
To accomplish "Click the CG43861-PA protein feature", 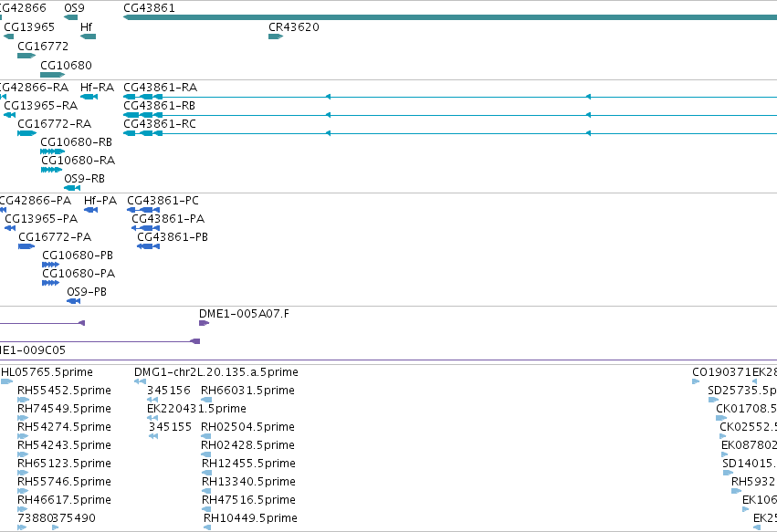I will tap(145, 228).
